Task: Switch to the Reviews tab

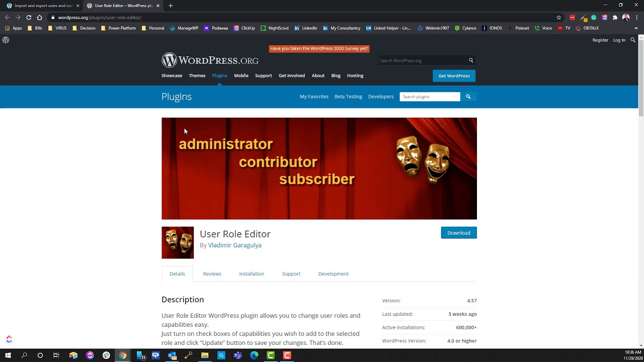Action: point(212,274)
